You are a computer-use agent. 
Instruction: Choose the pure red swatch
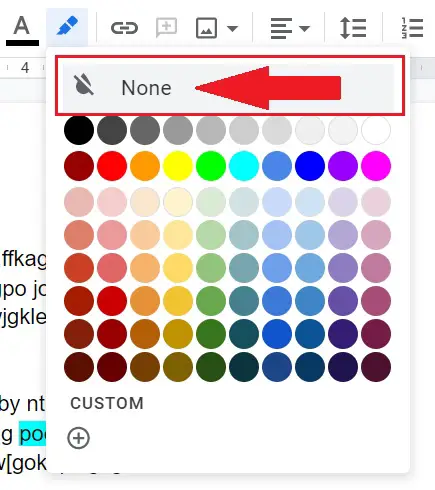112,166
